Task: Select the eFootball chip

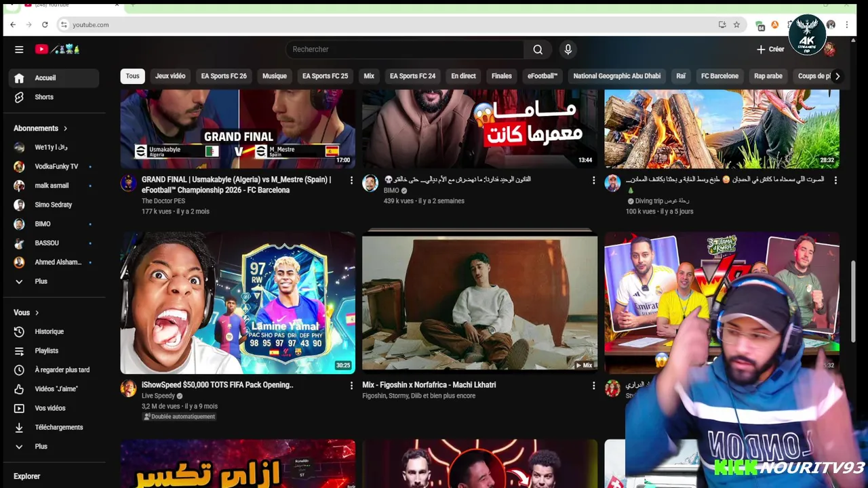Action: click(542, 76)
